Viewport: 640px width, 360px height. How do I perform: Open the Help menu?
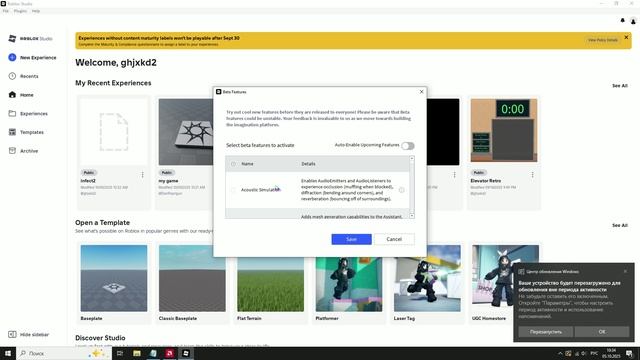point(36,11)
